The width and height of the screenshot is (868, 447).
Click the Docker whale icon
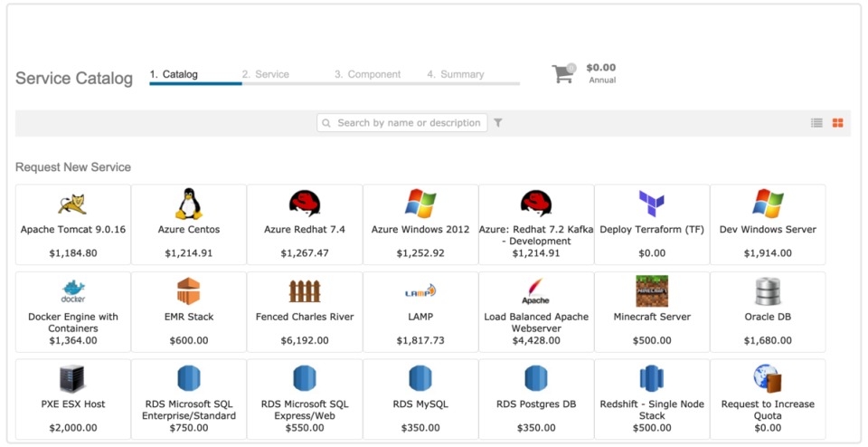[72, 291]
